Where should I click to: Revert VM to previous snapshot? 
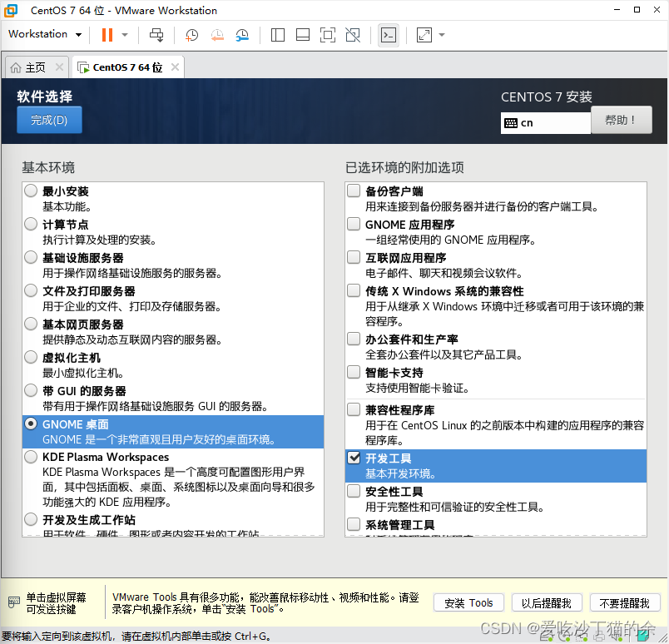coord(217,35)
